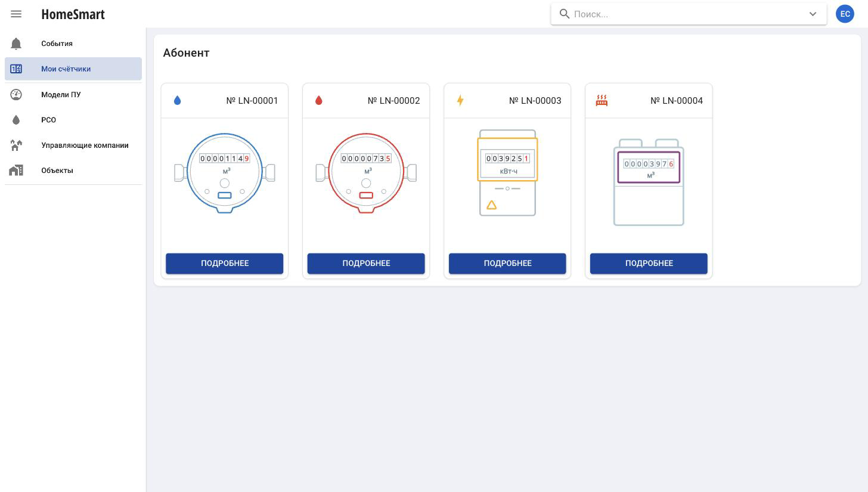
Task: Focus the Поиск search field
Action: pos(689,14)
